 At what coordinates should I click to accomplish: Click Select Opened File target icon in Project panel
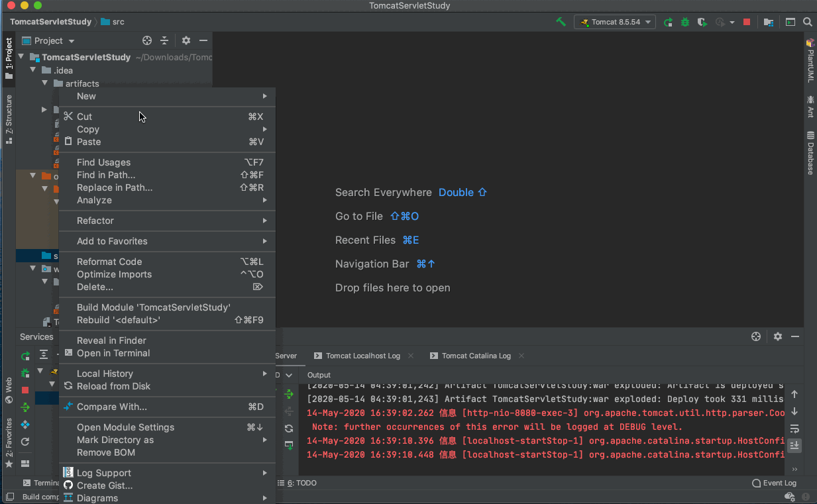[147, 40]
